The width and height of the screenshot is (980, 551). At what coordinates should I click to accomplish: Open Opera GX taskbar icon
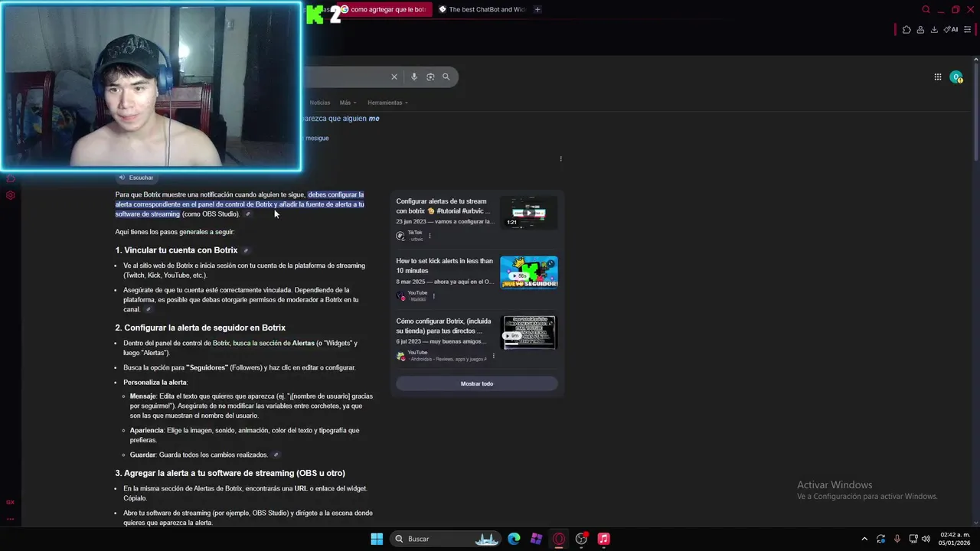pos(559,539)
